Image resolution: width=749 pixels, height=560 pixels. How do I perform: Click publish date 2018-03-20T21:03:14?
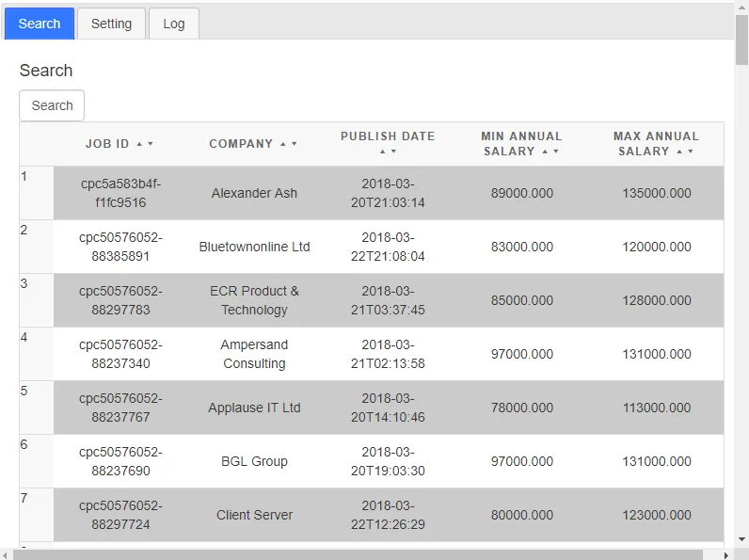tap(388, 193)
